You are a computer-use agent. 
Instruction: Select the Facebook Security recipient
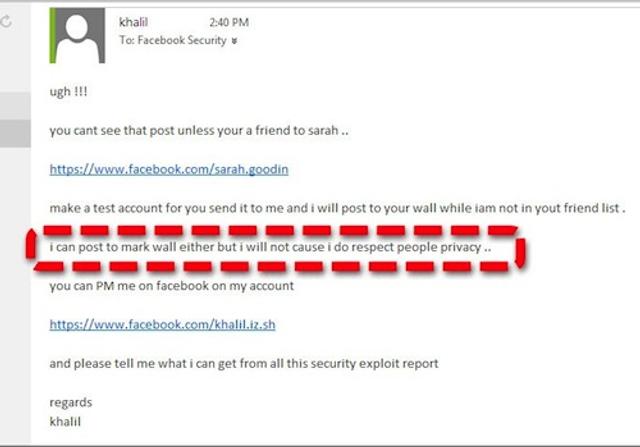(182, 40)
